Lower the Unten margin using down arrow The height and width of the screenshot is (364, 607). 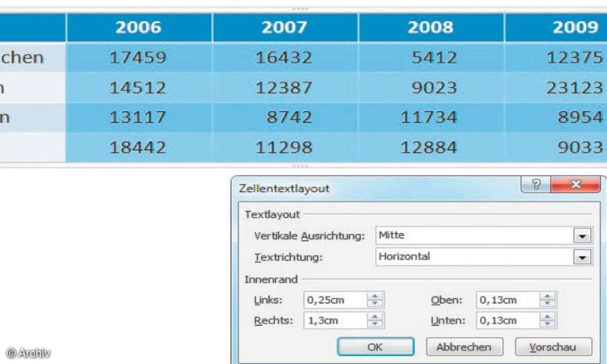547,324
